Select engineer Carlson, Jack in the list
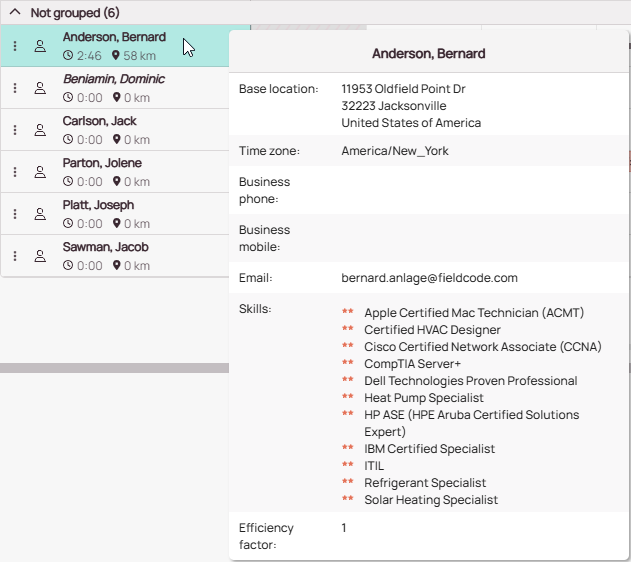Screen dimensions: 631x562 (115, 130)
